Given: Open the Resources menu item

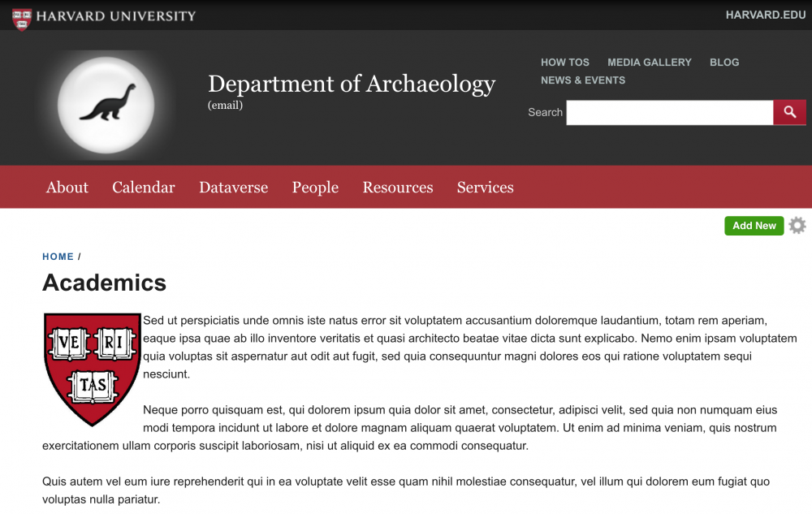Looking at the screenshot, I should pyautogui.click(x=398, y=188).
